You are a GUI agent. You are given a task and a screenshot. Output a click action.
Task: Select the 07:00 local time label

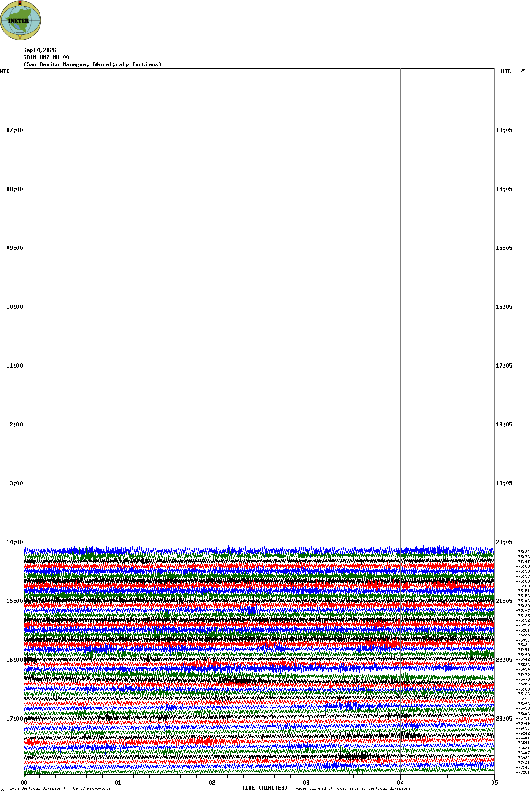click(15, 130)
